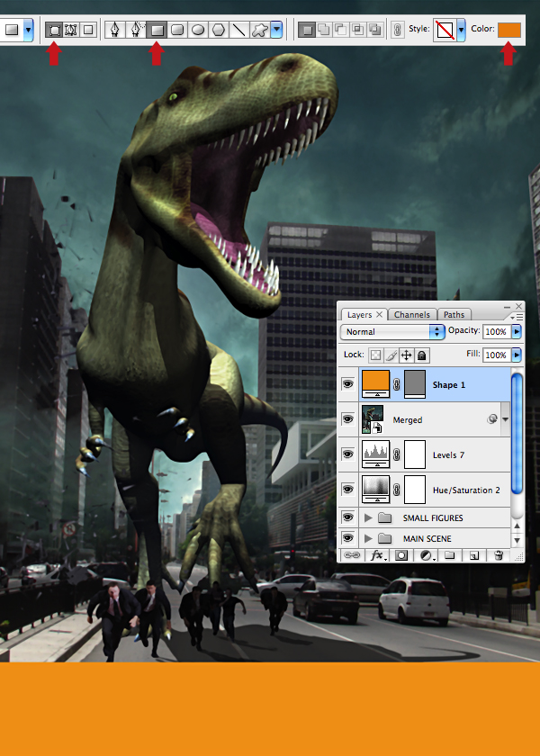Click the Layers panel scrollbar down arrow
The image size is (540, 756).
point(517,541)
